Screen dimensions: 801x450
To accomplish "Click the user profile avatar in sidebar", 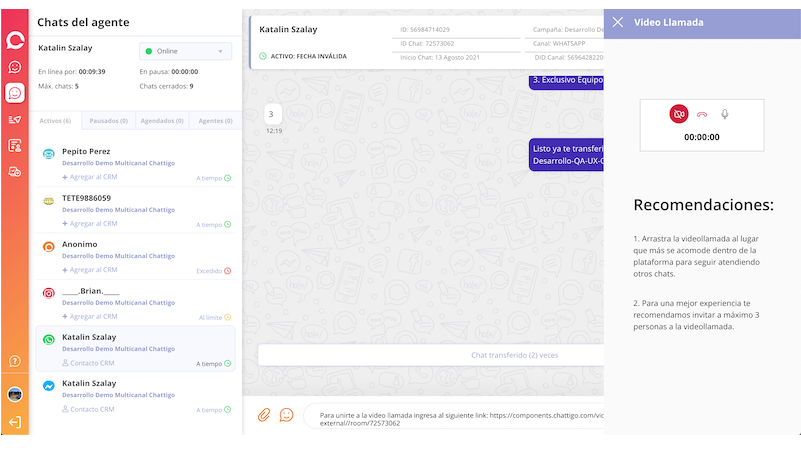I will click(x=15, y=394).
